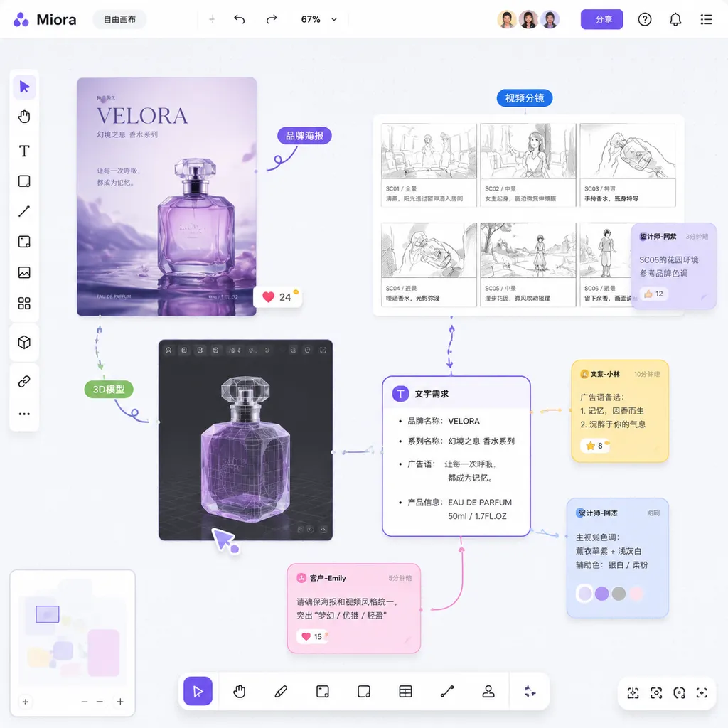Toggle the thumbs-up reaction showing 12
Viewport: 728px width, 728px height.
[x=654, y=294]
